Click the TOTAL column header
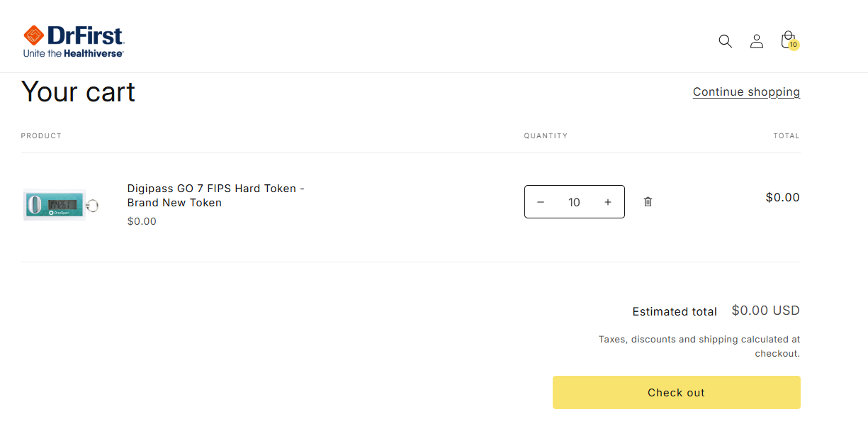 pos(786,136)
